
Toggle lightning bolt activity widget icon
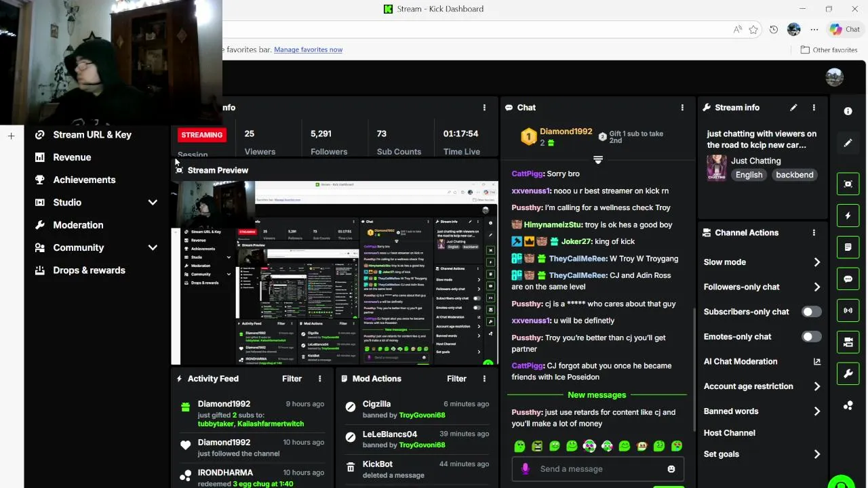pyautogui.click(x=848, y=216)
